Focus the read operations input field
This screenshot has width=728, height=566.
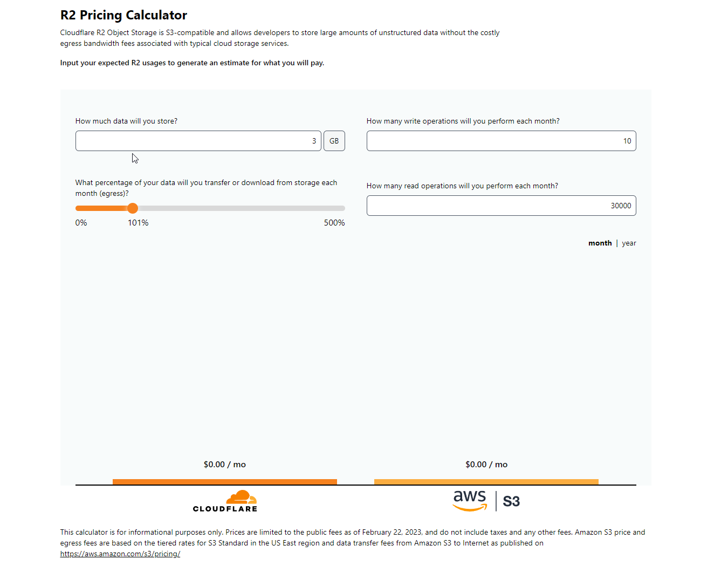click(502, 206)
